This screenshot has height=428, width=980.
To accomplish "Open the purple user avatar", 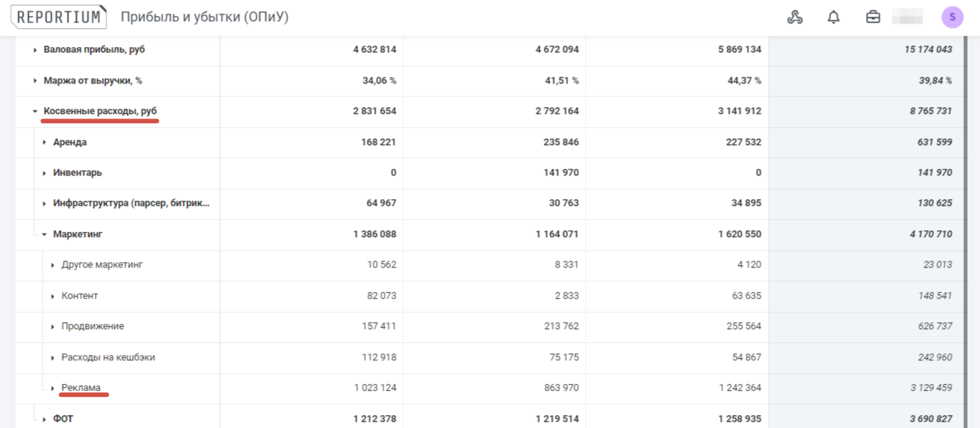I will click(952, 17).
